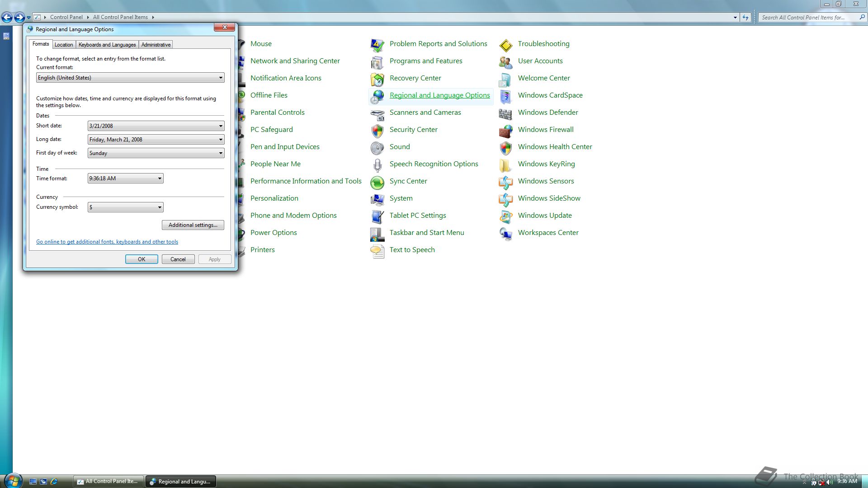Click the Internet Explorer quick launch icon

[54, 482]
